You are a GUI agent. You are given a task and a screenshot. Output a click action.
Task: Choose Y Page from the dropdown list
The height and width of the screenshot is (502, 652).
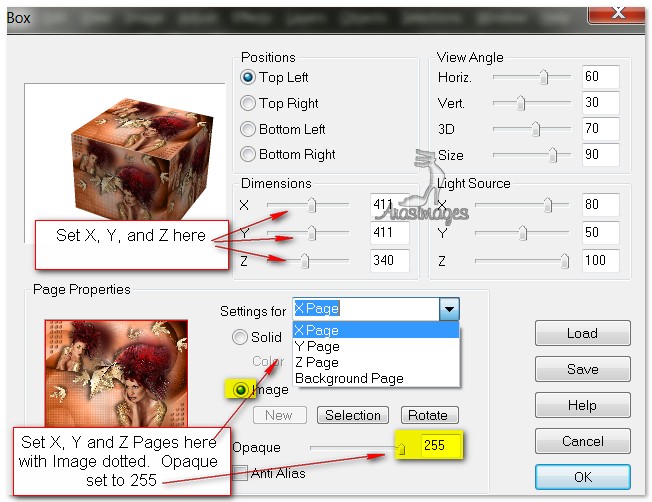click(x=317, y=346)
